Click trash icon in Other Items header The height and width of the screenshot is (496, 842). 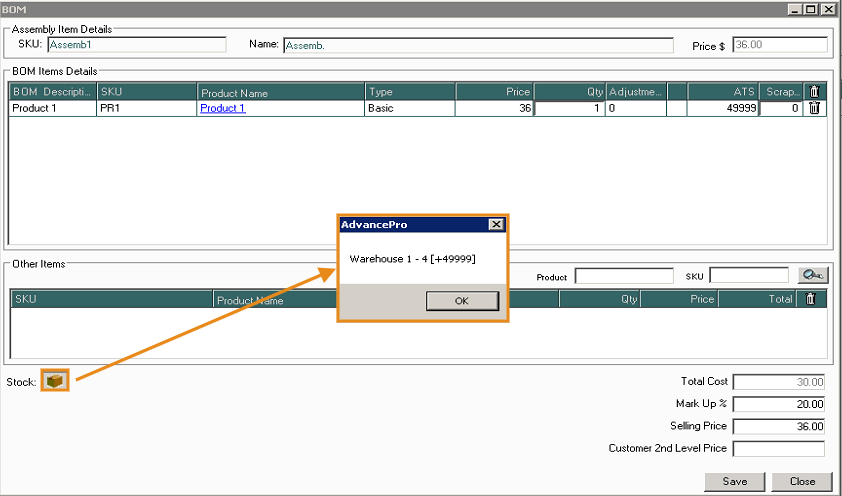pos(811,299)
